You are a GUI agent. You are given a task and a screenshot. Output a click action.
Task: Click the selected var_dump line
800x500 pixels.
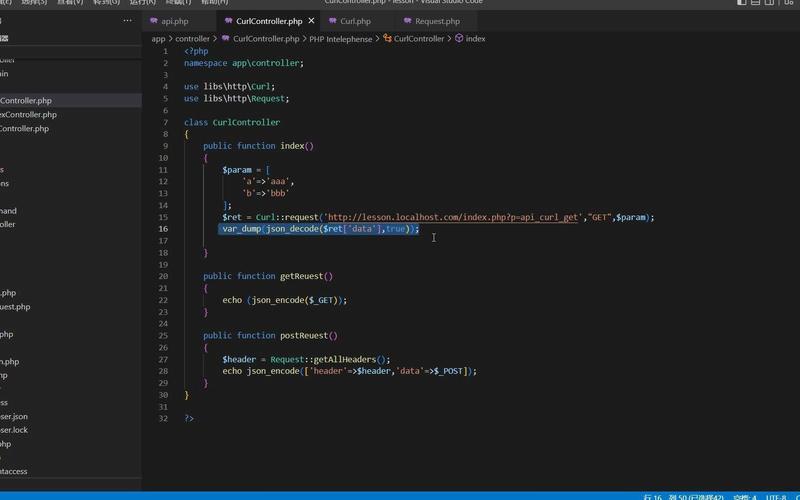(x=320, y=229)
